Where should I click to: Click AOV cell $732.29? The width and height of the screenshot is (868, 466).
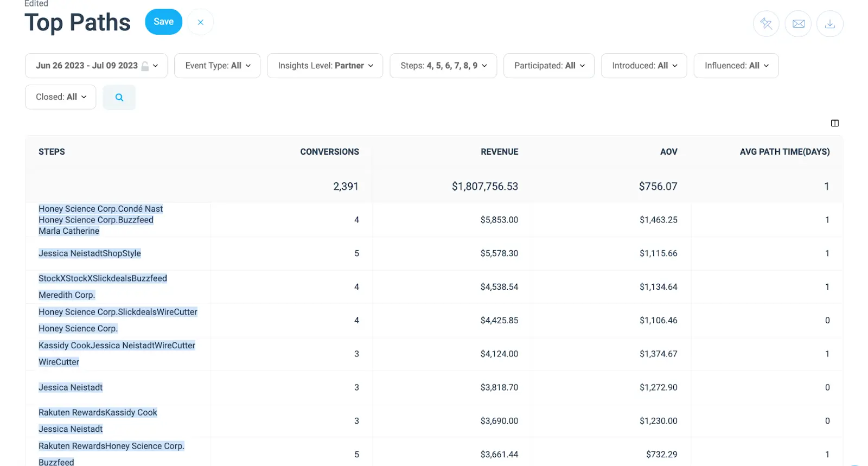point(661,455)
